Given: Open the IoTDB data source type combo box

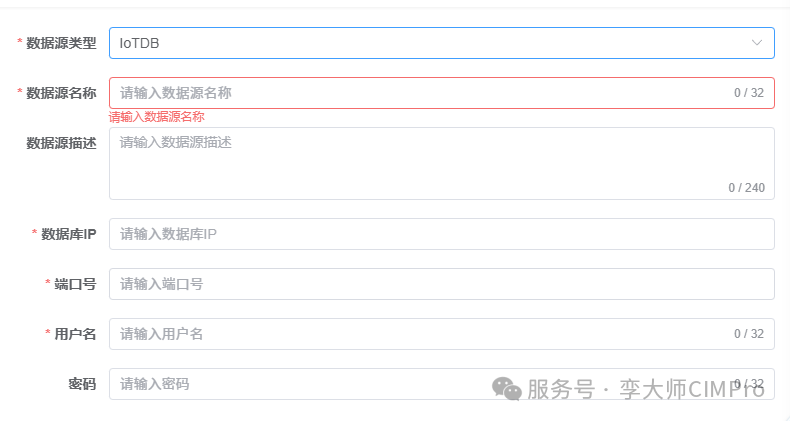Looking at the screenshot, I should 442,43.
